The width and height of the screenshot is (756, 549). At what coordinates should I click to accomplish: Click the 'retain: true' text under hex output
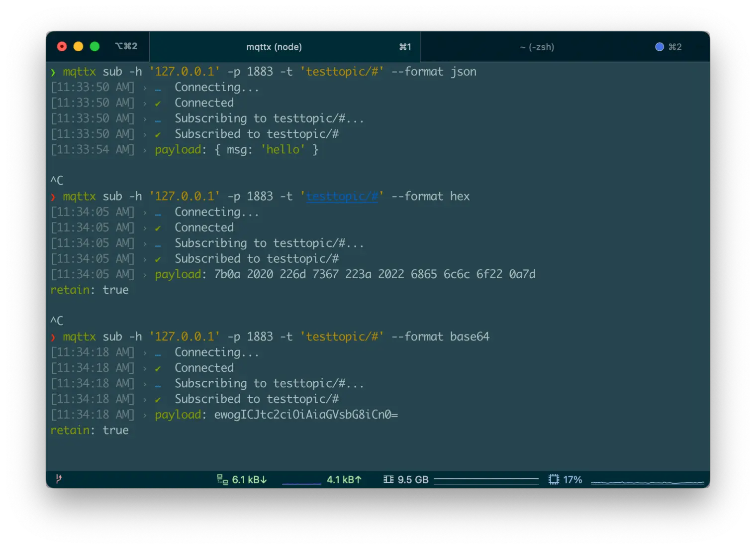click(x=90, y=290)
